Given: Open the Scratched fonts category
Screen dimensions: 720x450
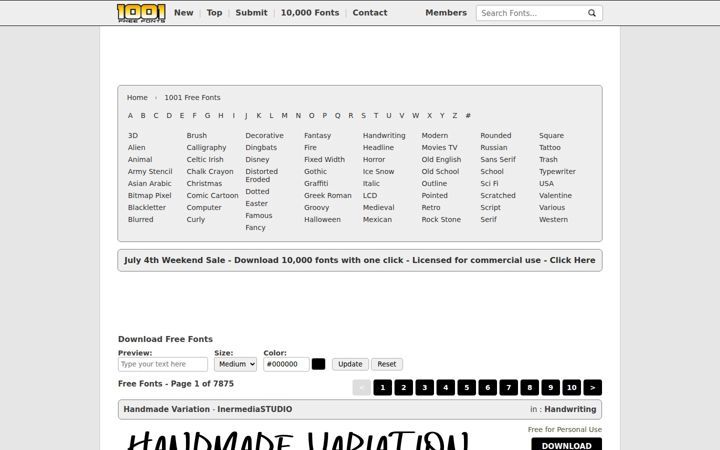Looking at the screenshot, I should [x=498, y=195].
